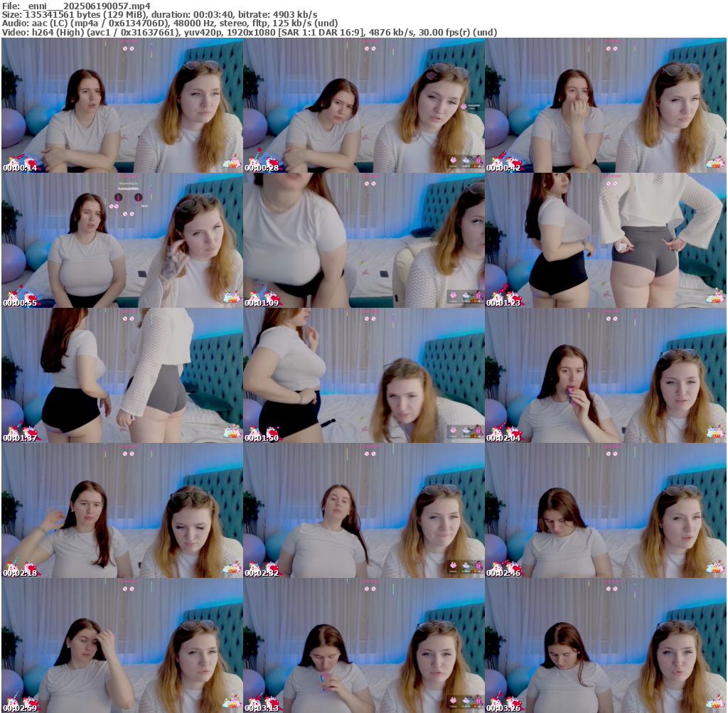Screen dimensions: 728x713
Task: Choose the frame stamped 00:03:26
Action: (x=606, y=645)
